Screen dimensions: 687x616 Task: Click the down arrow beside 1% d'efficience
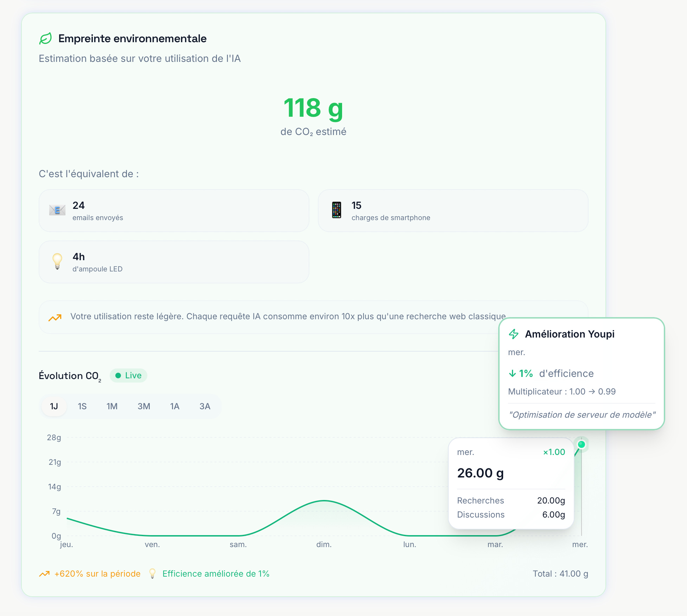click(512, 373)
